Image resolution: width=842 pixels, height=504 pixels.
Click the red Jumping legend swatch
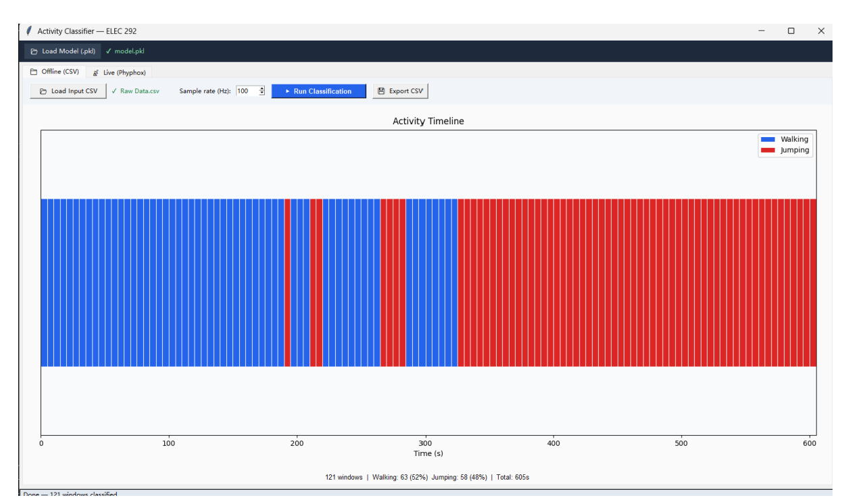768,150
